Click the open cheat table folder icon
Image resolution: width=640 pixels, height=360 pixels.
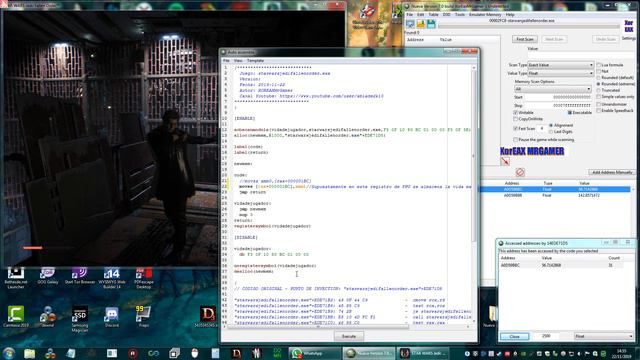click(421, 24)
